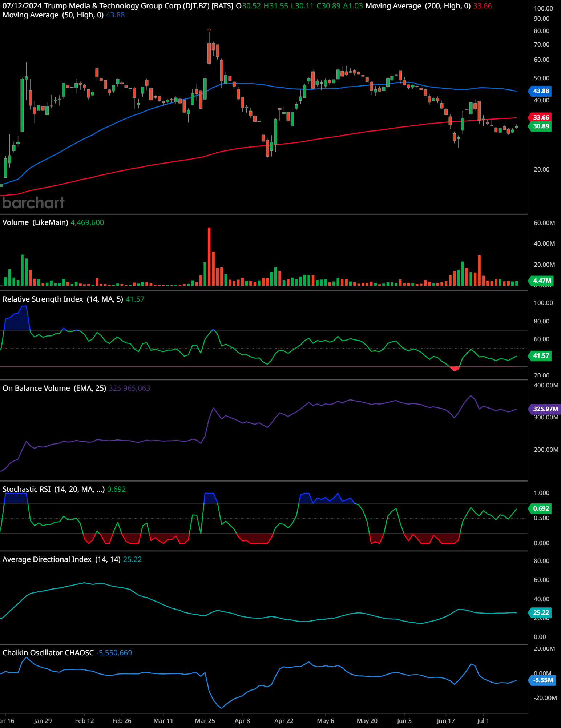This screenshot has height=728, width=561.
Task: Click the close price value C30.89
Action: click(x=328, y=6)
